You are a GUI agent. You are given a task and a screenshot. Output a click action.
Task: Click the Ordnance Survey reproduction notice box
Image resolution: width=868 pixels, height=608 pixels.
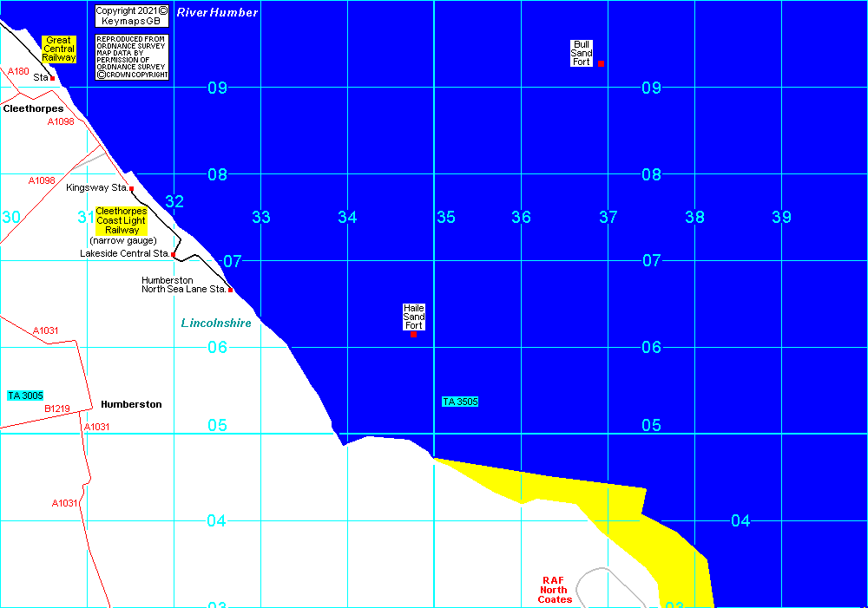click(131, 57)
